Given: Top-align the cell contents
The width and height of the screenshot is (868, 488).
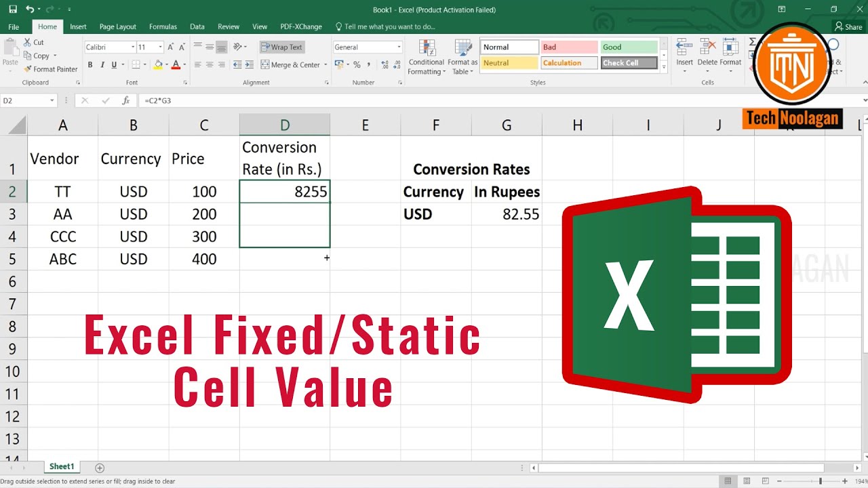Looking at the screenshot, I should coord(198,47).
